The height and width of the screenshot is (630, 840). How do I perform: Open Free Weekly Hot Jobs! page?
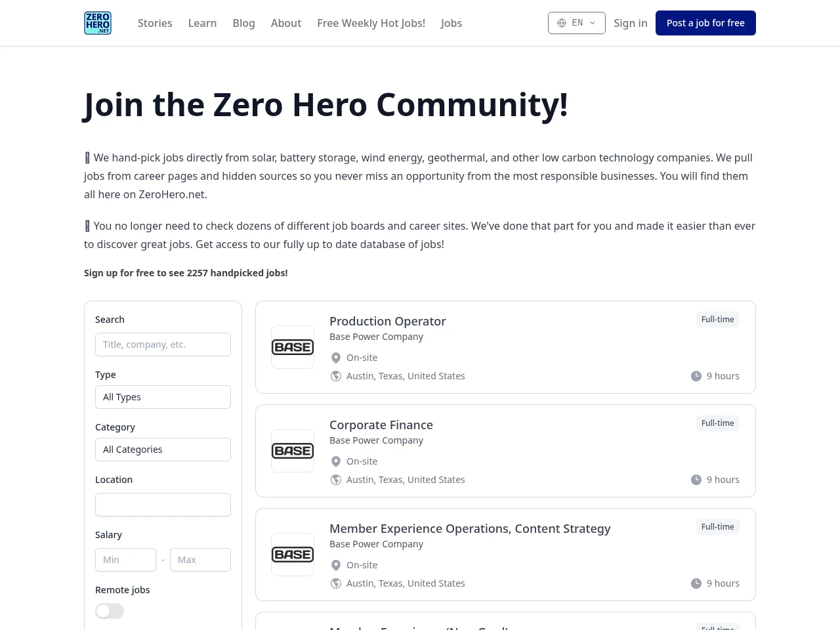pos(371,23)
